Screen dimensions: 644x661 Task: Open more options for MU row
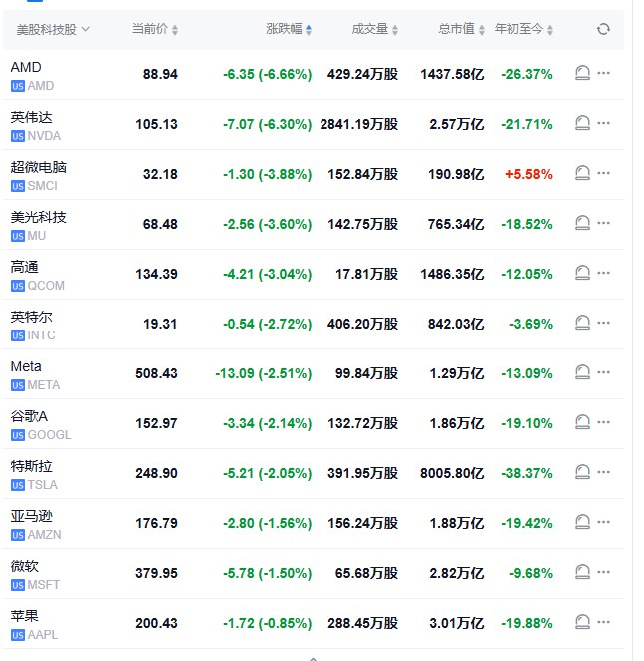pyautogui.click(x=603, y=223)
